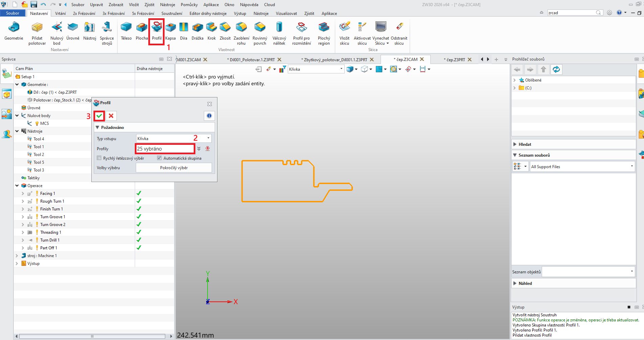The image size is (644, 340).
Task: Open Vložit skicu tool
Action: (x=344, y=33)
